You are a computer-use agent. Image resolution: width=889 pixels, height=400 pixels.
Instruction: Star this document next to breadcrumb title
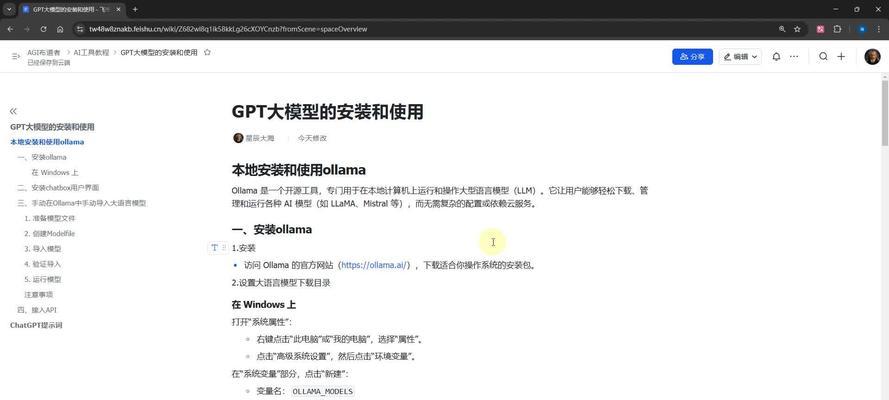(207, 52)
